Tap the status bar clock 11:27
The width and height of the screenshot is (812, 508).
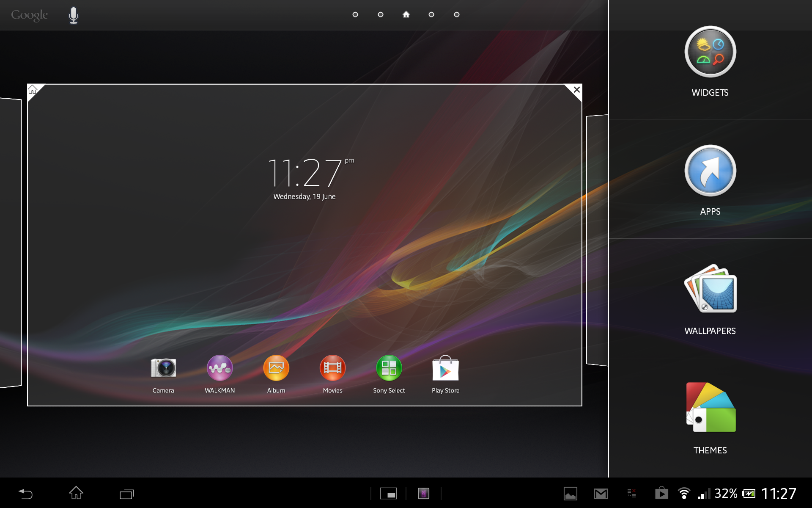(779, 494)
